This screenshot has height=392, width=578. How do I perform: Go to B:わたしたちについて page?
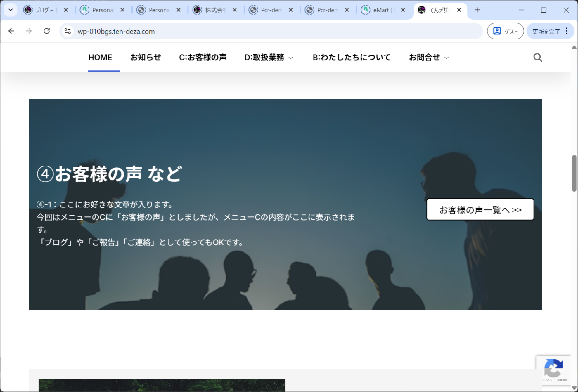351,58
